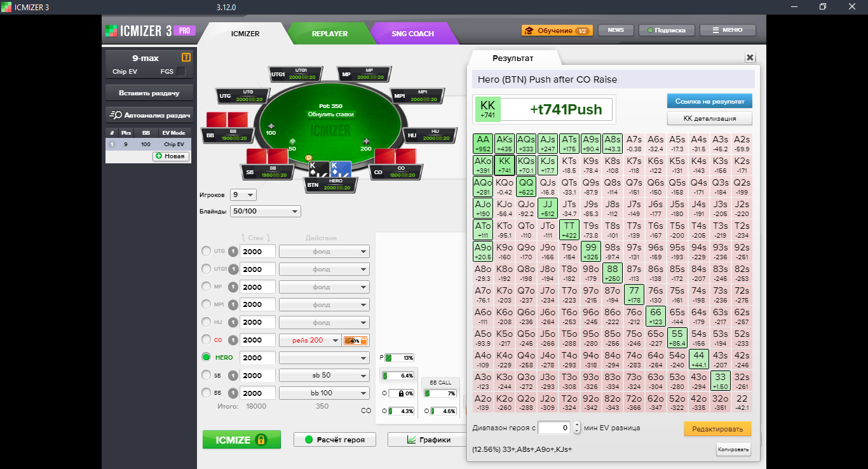Image resolution: width=868 pixels, height=469 pixels.
Task: Click КК детализация button
Action: point(710,118)
